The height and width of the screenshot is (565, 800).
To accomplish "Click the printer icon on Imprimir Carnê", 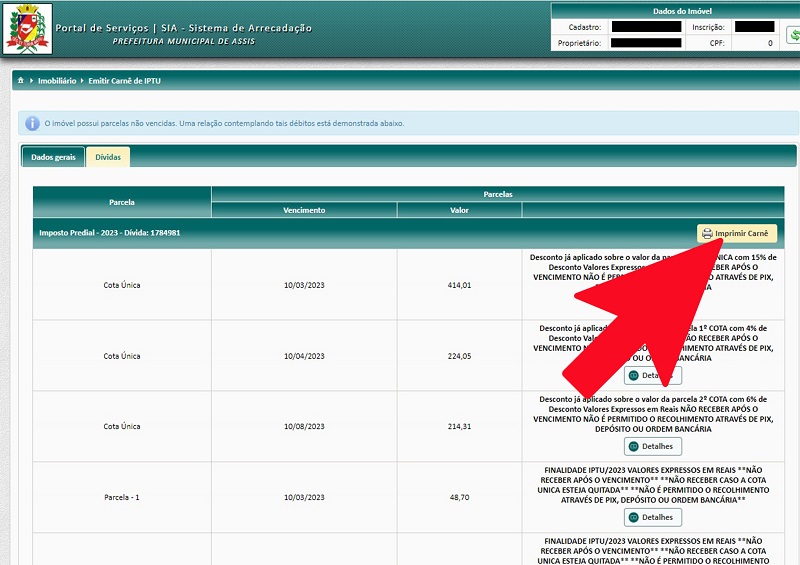I will click(x=707, y=234).
